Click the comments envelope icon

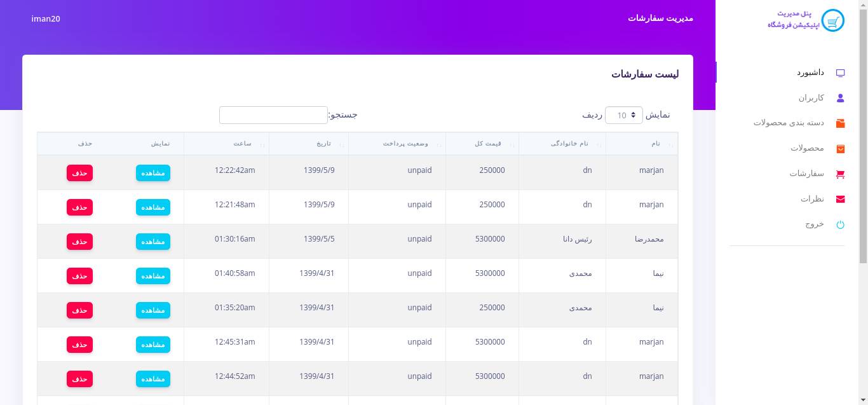(x=840, y=199)
